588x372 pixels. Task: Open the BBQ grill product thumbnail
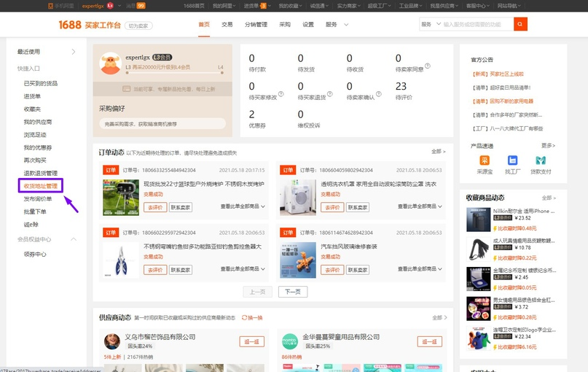click(121, 198)
